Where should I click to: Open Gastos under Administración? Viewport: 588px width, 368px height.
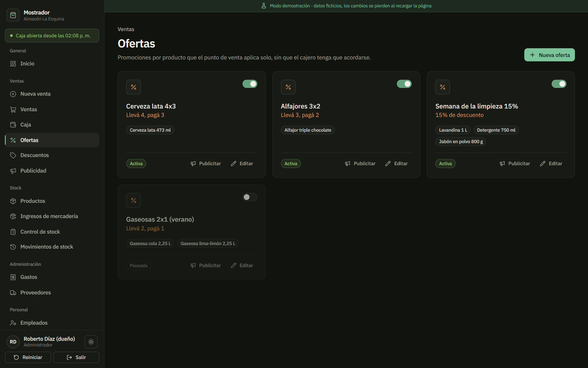tap(52, 277)
